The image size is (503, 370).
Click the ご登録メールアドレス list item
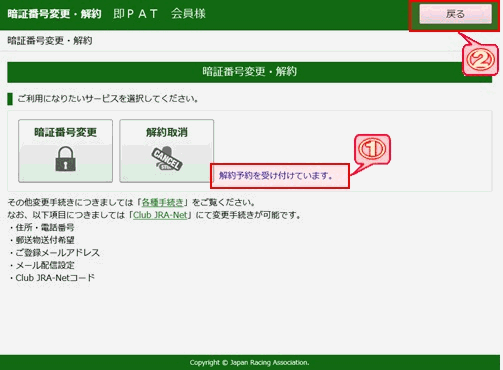[x=57, y=253]
